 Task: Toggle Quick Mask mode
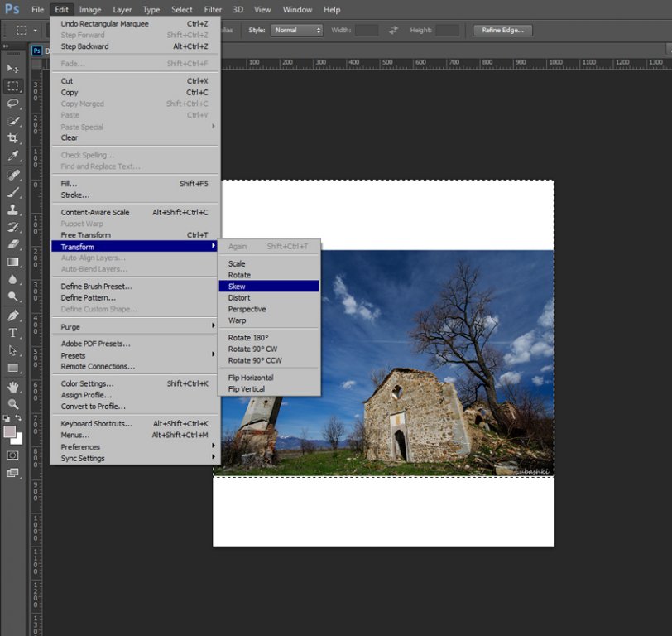coord(13,455)
